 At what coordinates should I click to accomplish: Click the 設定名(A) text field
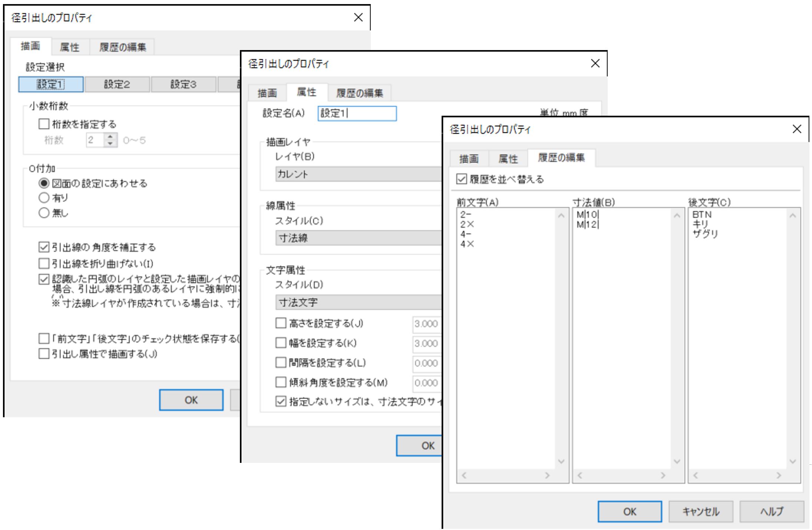(x=357, y=113)
